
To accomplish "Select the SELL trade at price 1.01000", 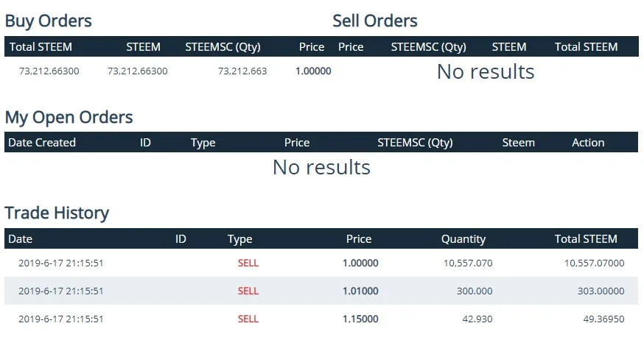I will click(321, 291).
